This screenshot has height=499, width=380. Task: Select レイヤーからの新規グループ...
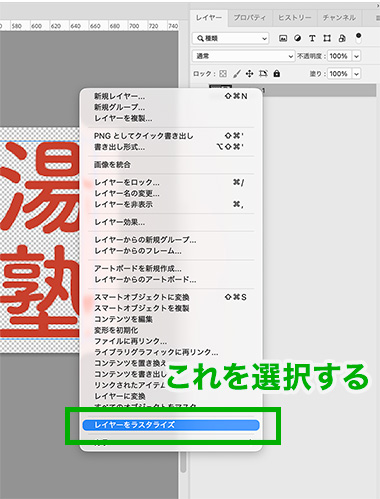[170, 240]
